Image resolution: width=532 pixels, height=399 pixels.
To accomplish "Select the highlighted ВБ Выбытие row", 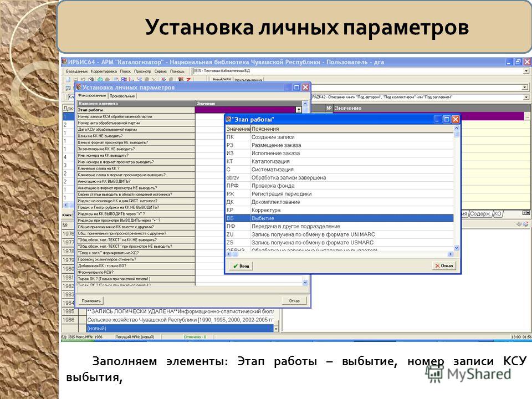I will tap(339, 218).
